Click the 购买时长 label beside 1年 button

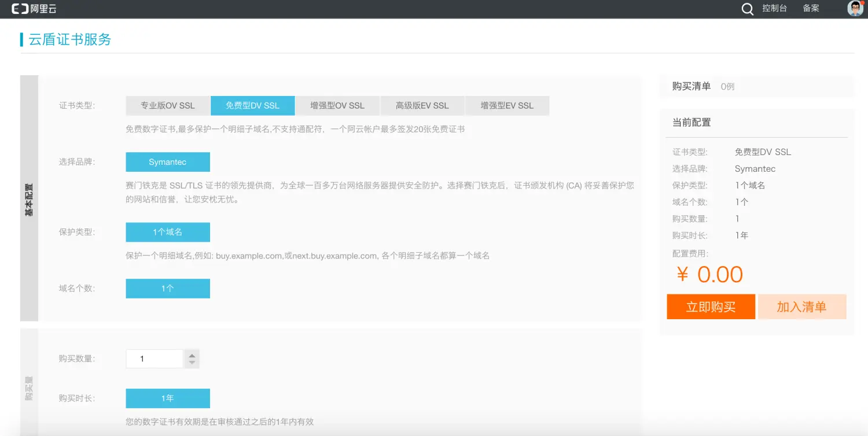pos(77,398)
